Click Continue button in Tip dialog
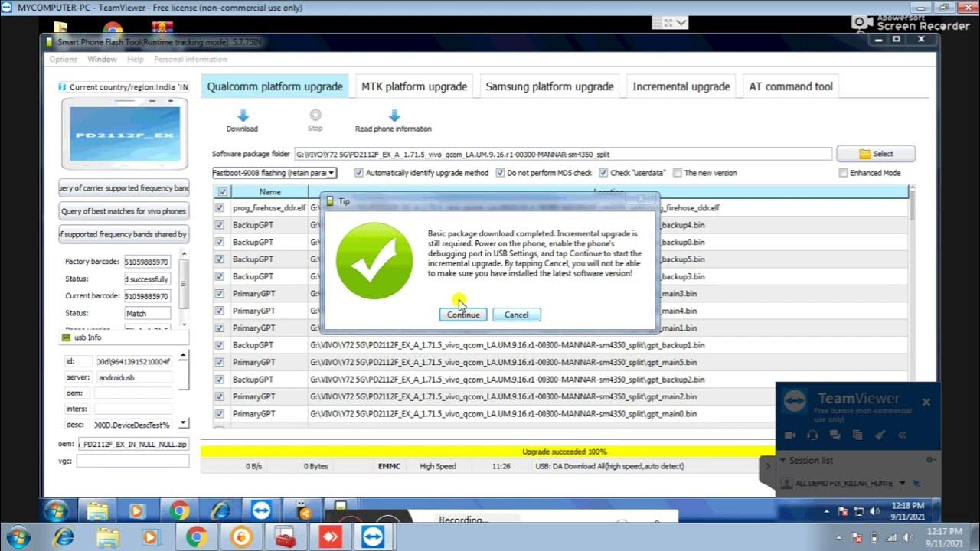Viewport: 980px width, 551px height. tap(463, 315)
